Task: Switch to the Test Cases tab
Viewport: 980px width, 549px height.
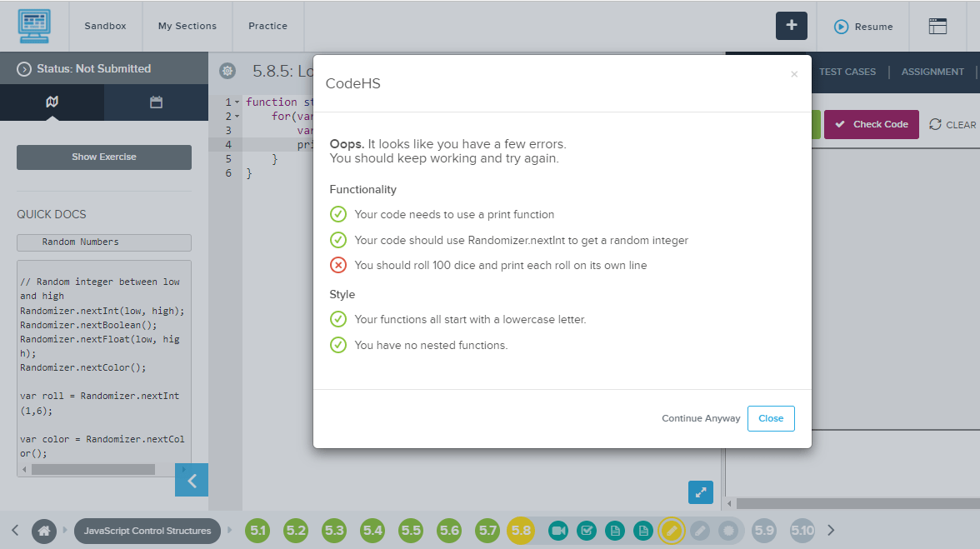Action: 847,72
